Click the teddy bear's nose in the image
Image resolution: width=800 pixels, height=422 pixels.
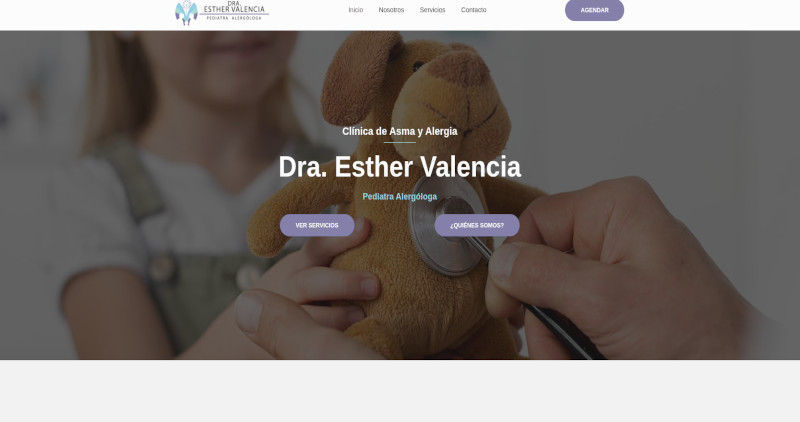point(459,68)
